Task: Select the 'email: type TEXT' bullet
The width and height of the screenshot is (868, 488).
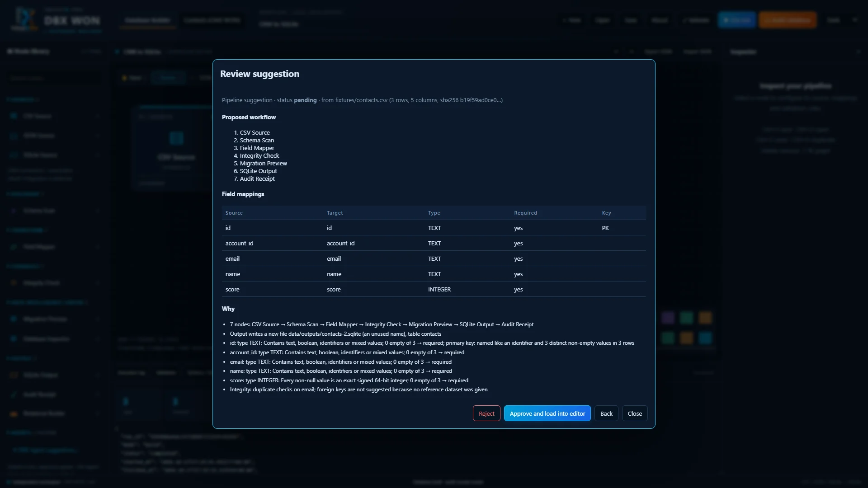Action: click(x=340, y=362)
